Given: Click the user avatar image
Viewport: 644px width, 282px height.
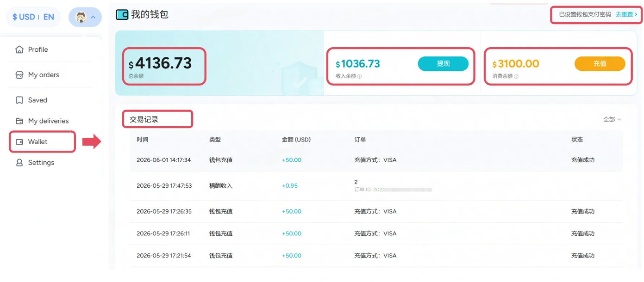Looking at the screenshot, I should tap(81, 18).
